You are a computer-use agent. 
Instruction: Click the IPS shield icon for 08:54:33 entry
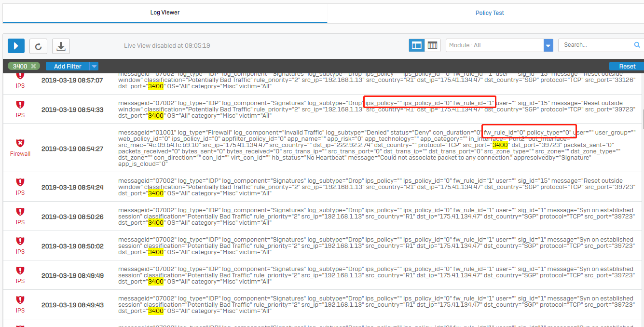(x=20, y=105)
